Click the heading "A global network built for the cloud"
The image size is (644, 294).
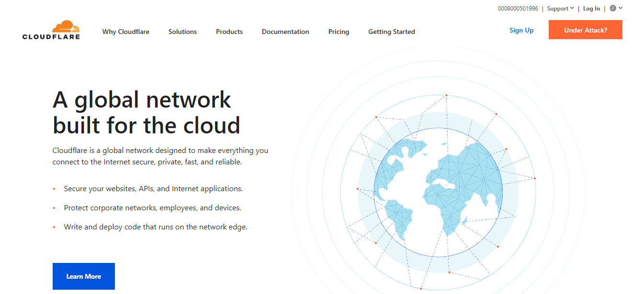(147, 112)
